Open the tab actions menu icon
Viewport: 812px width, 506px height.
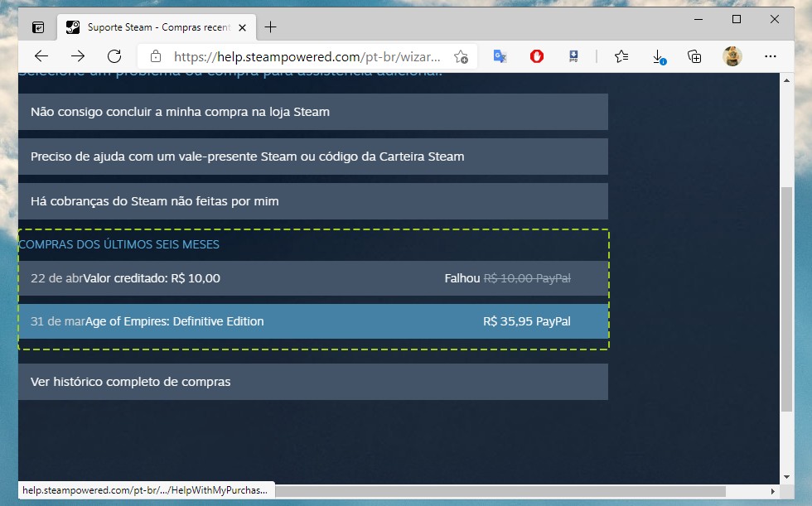pyautogui.click(x=38, y=27)
